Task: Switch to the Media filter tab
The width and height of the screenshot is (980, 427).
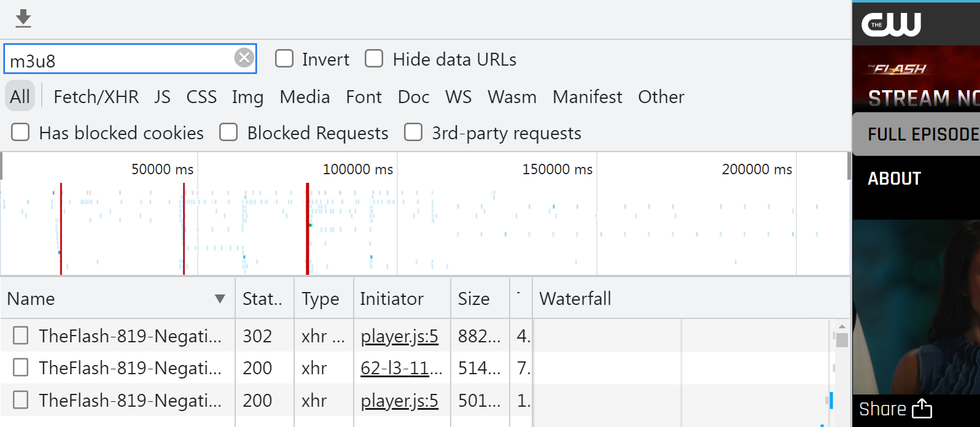Action: [x=305, y=97]
